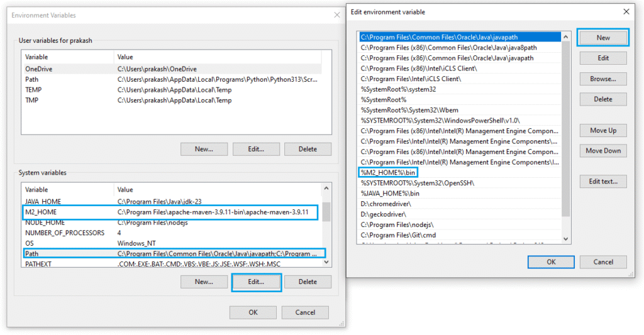644x335 pixels.
Task: Select OneDrive user variable row
Action: [172, 69]
